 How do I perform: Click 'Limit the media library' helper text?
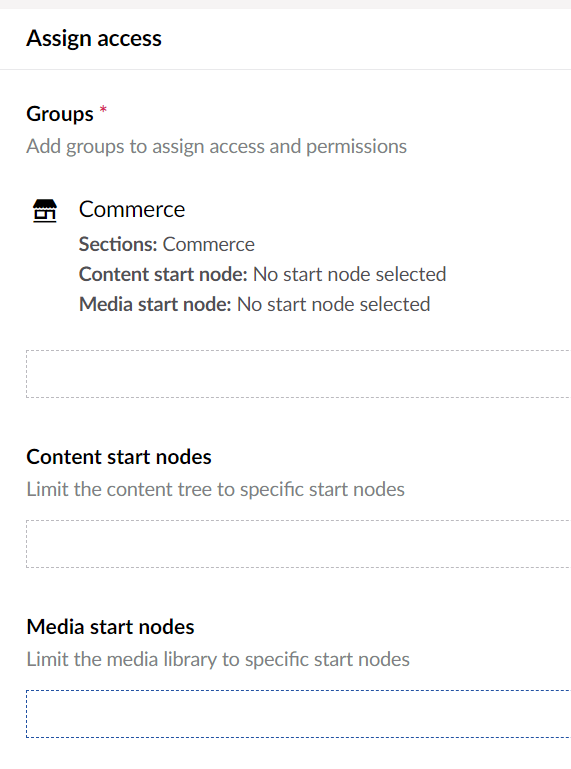[x=218, y=659]
